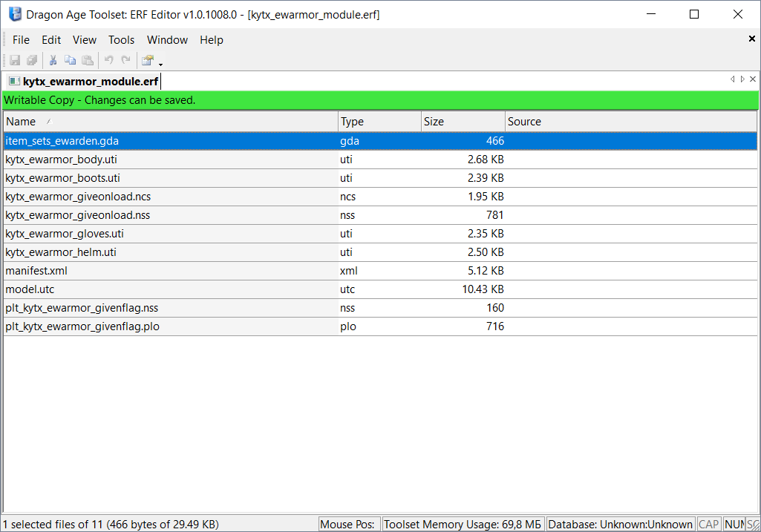
Task: Select kytx_ewarmor_gloves.uti file
Action: (x=380, y=234)
